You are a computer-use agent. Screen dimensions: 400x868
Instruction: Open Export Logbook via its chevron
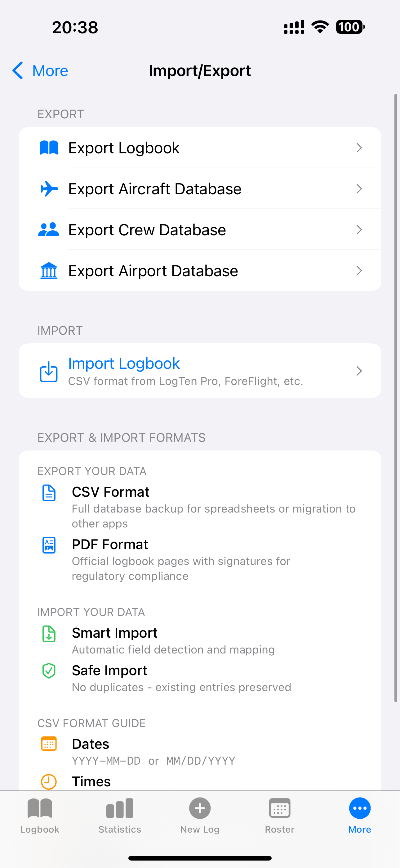click(x=359, y=147)
